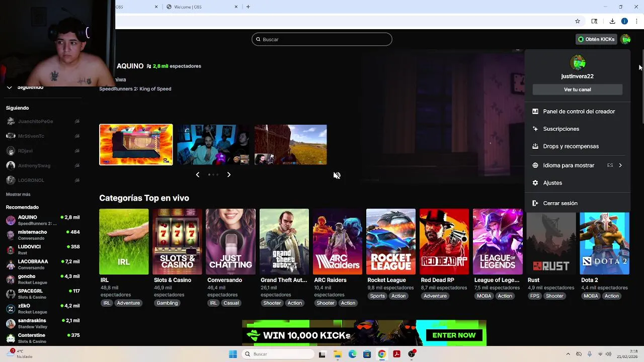
Task: Open Conterstine recommended channel
Action: [x=42, y=338]
